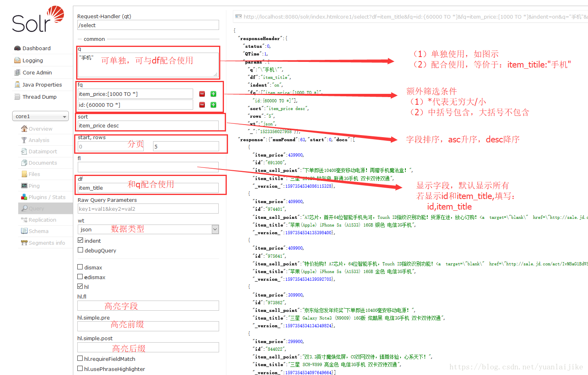
Task: Enable the edismax checkbox
Action: click(x=80, y=277)
